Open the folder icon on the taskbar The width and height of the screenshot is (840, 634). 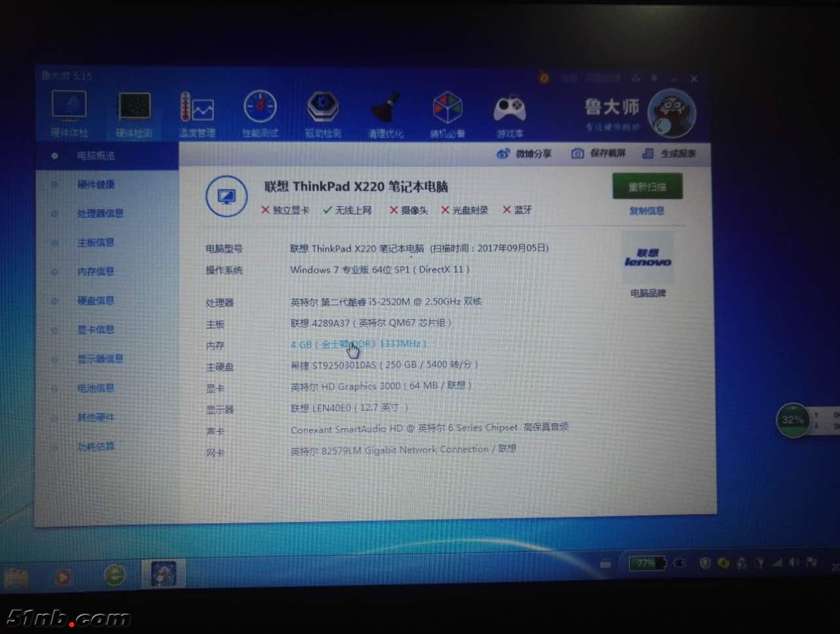(x=16, y=577)
